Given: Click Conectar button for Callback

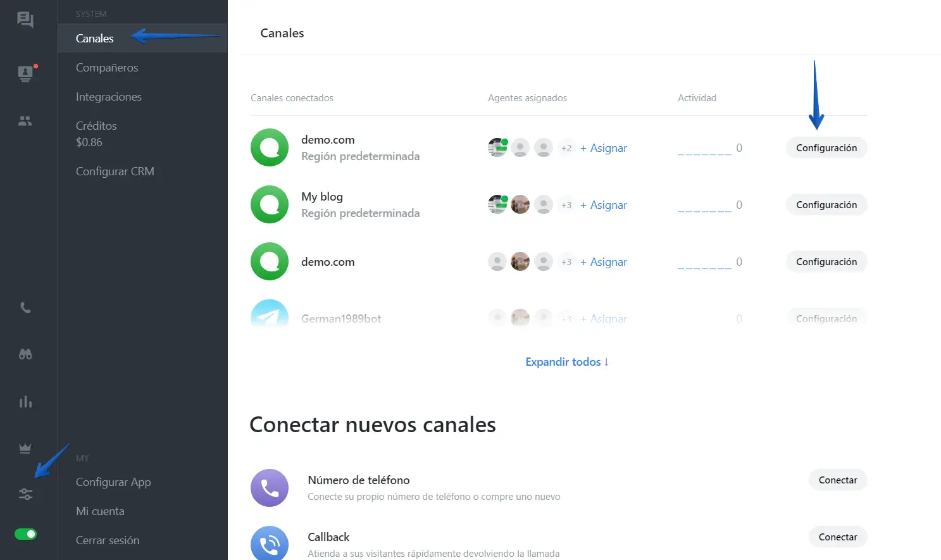Looking at the screenshot, I should (837, 537).
